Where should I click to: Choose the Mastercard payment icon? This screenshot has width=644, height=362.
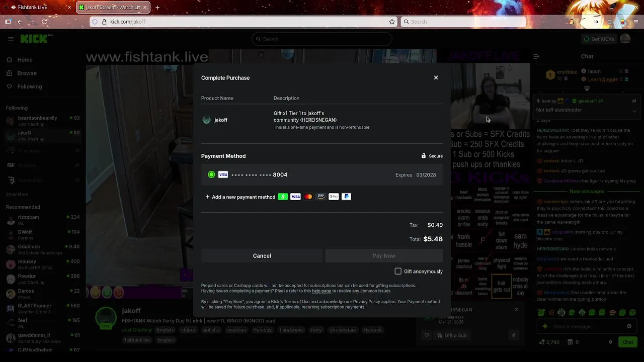[308, 197]
